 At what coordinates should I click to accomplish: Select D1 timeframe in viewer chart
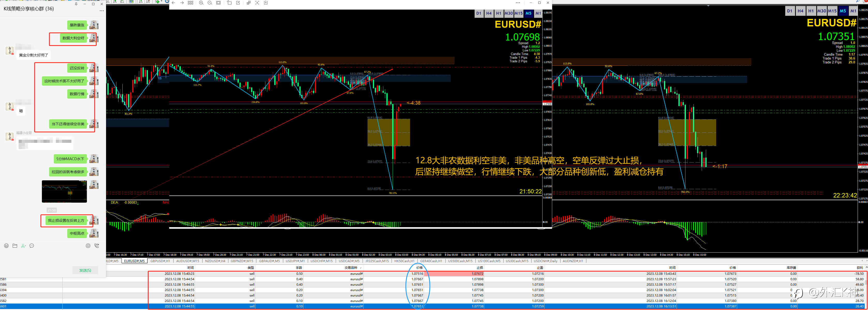(x=479, y=13)
